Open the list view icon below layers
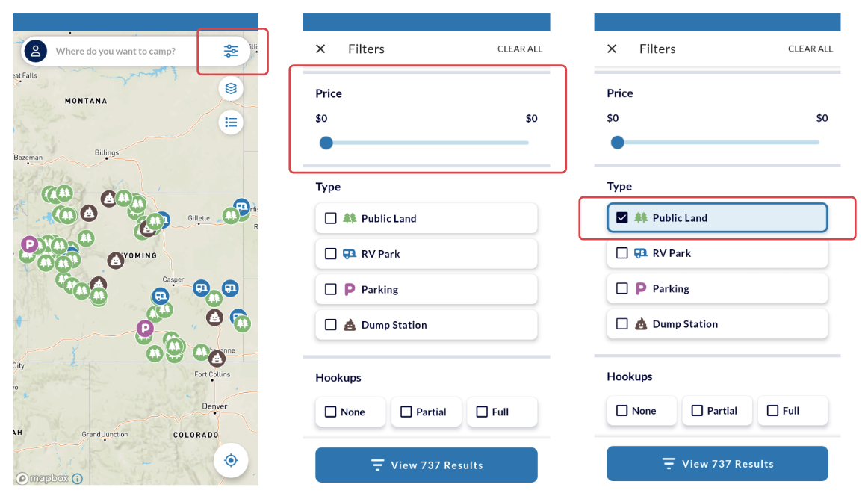The width and height of the screenshot is (868, 499). coord(231,123)
